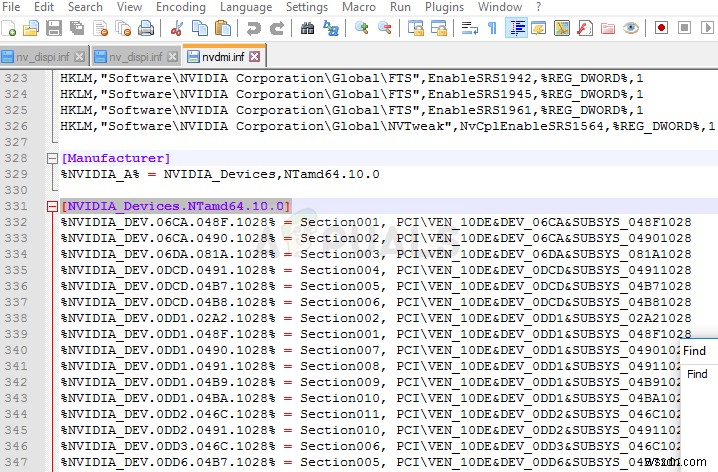
Task: Click the [Manufacturer] section header text
Action: tap(115, 158)
